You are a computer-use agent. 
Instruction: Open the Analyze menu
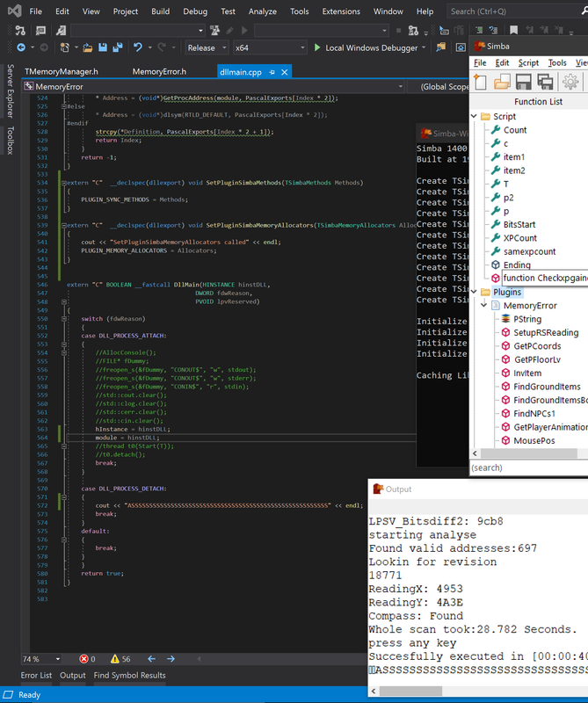pos(263,11)
